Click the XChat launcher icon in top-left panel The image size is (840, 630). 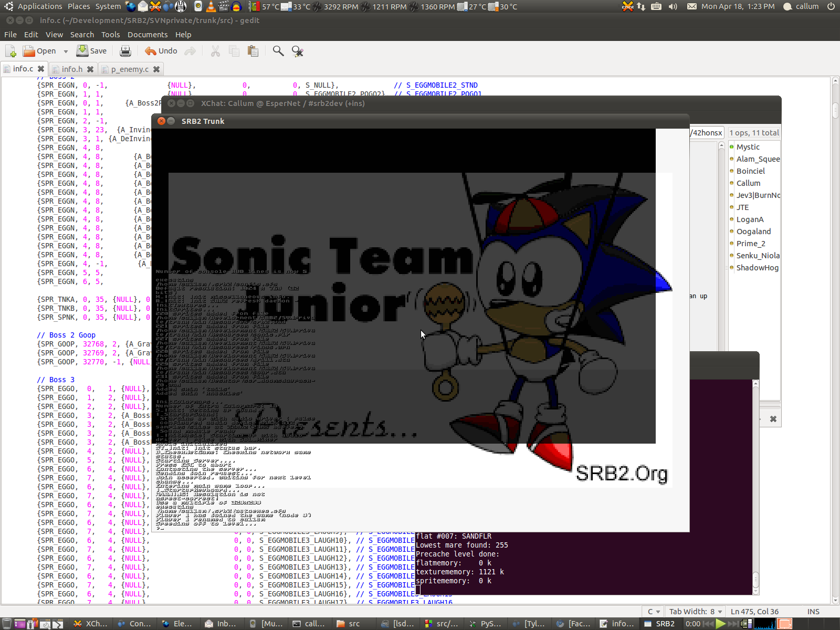click(155, 6)
